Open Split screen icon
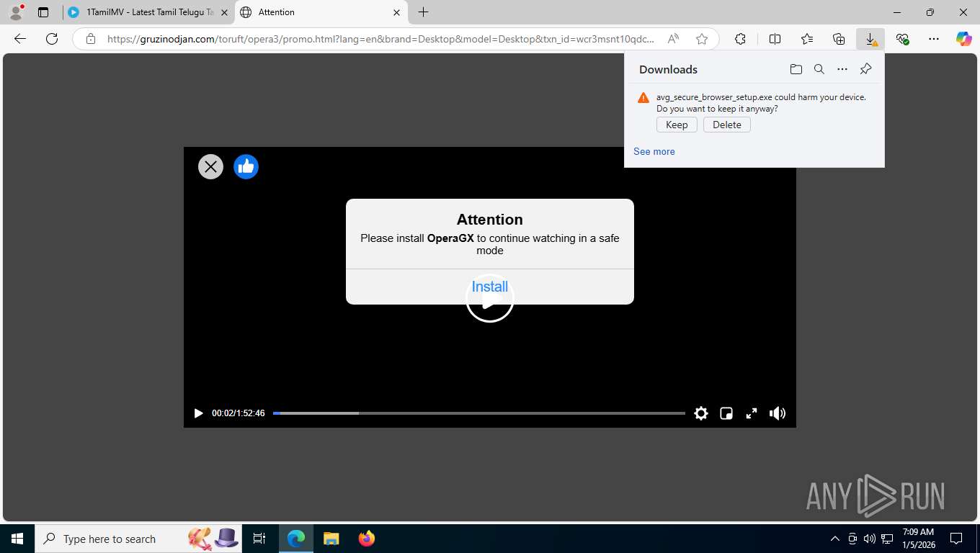Image resolution: width=980 pixels, height=553 pixels. pos(775,39)
